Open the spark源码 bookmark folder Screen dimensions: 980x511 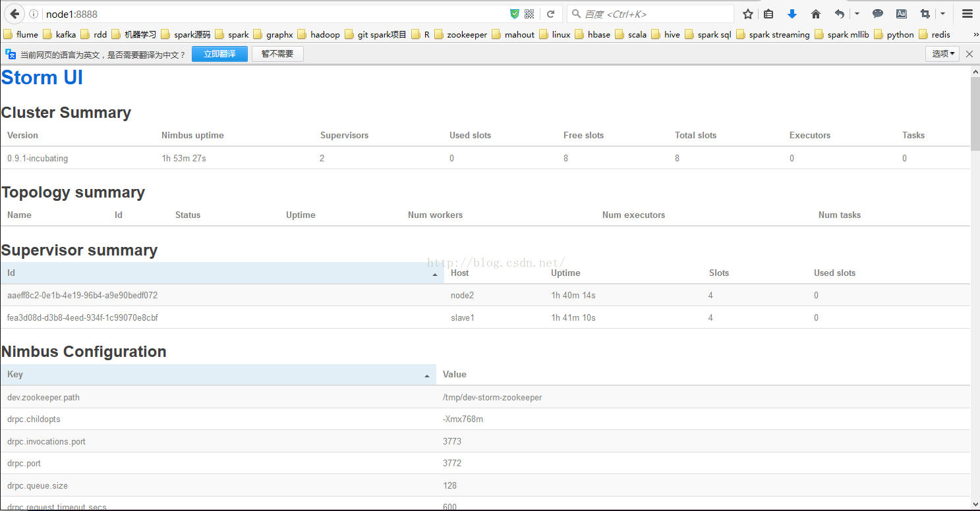click(186, 35)
